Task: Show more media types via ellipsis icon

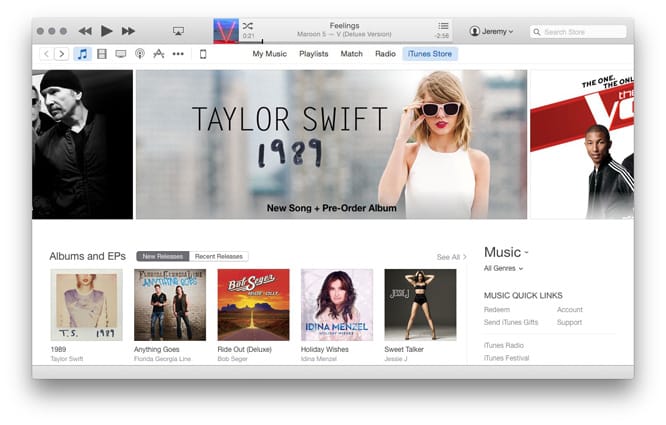Action: (x=178, y=54)
